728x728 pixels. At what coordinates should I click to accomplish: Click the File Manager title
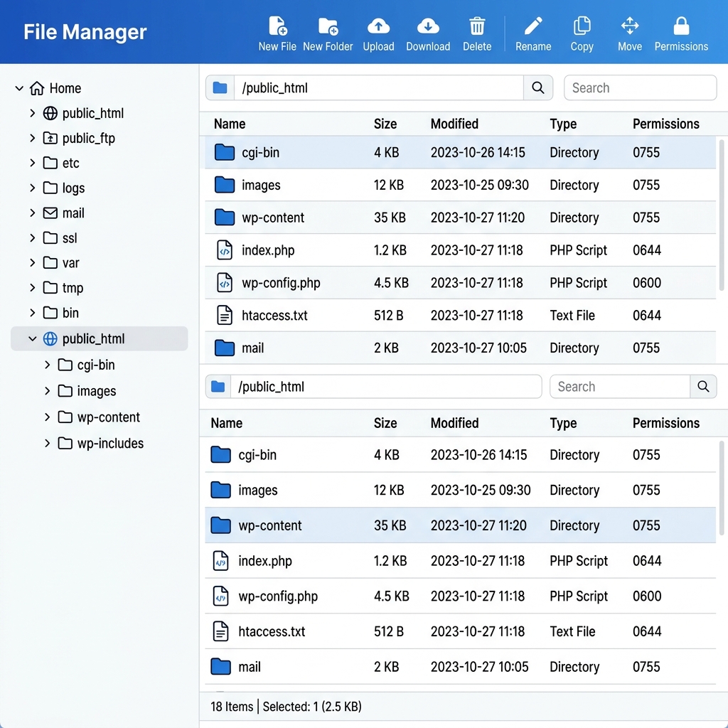point(85,32)
